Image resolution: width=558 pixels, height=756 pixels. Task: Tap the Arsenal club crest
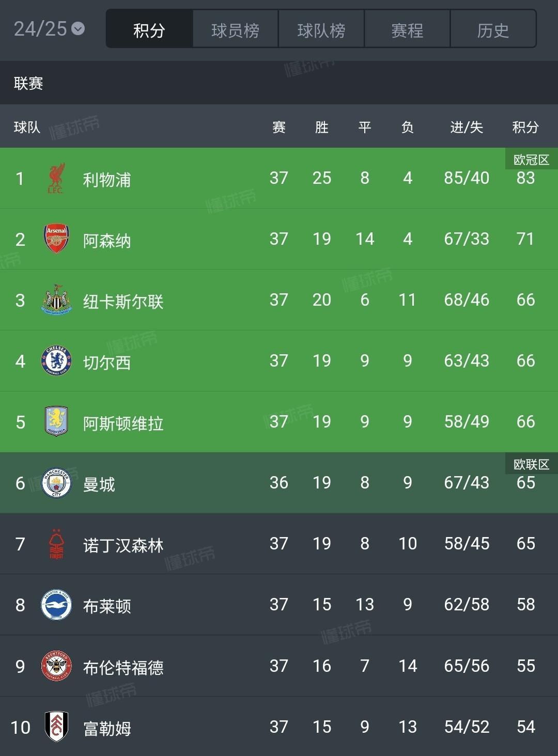(56, 239)
